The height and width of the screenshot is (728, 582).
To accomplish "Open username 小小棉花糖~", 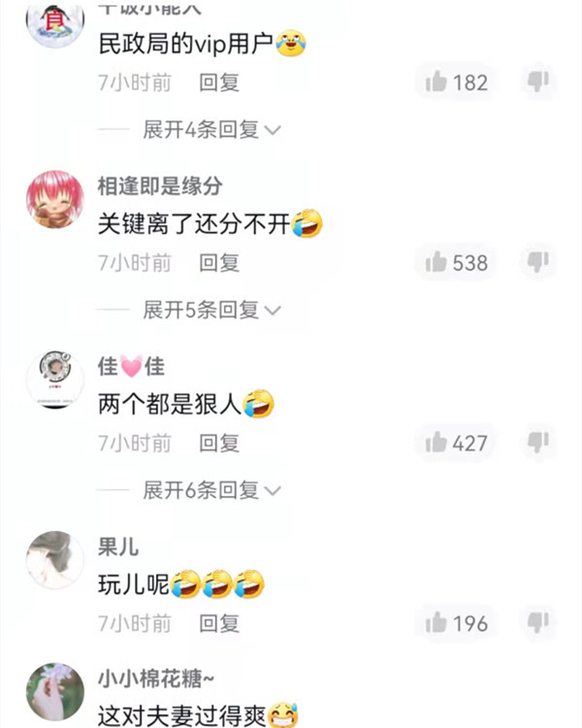I will click(155, 678).
